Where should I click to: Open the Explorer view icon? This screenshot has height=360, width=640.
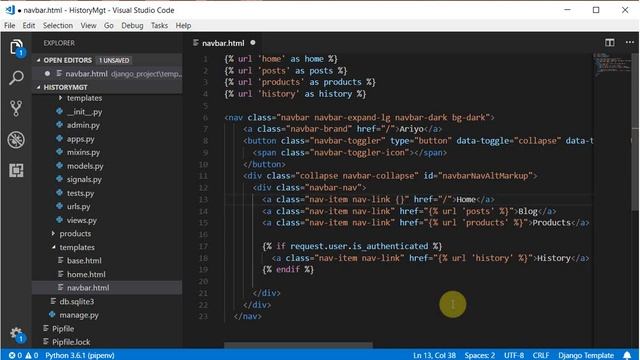click(x=16, y=47)
